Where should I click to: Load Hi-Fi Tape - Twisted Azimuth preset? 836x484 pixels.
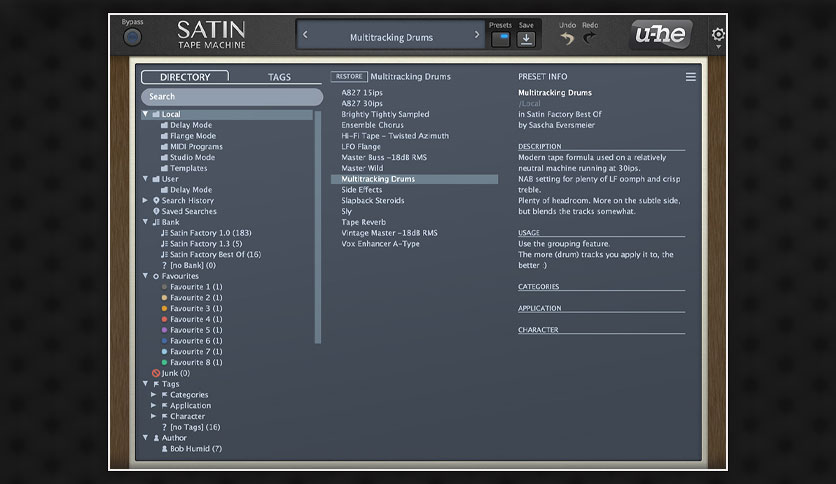(395, 136)
